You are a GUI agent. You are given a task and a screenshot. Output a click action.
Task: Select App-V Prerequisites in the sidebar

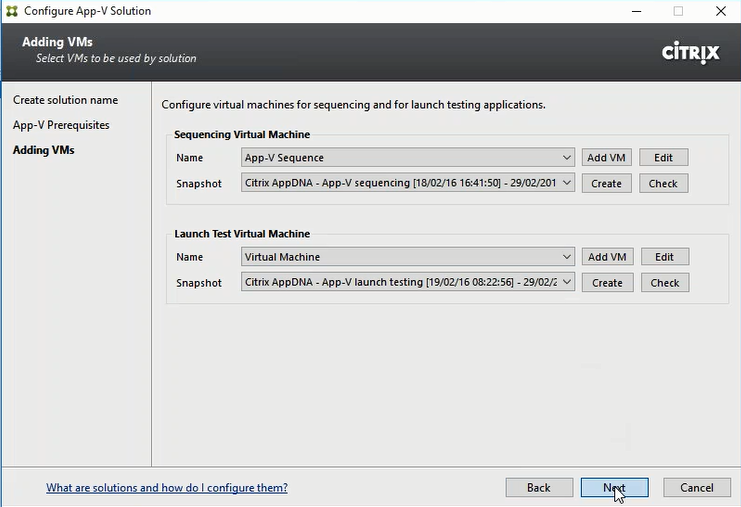click(x=61, y=125)
